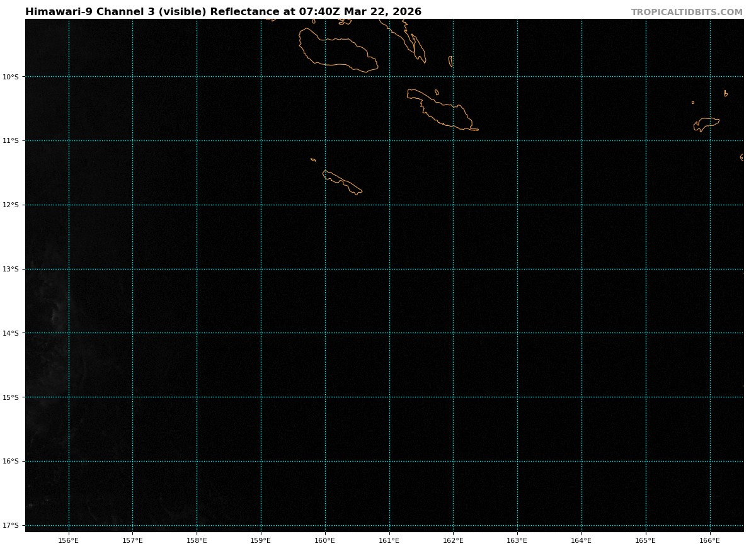
Task: Click the 15°S latitude label
Action: (x=11, y=397)
